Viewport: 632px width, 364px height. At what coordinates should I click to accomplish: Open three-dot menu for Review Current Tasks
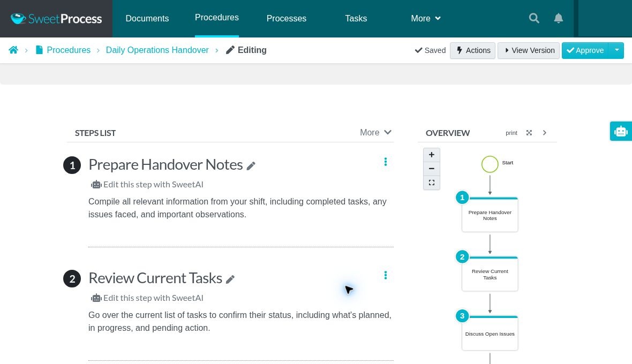coord(386,275)
